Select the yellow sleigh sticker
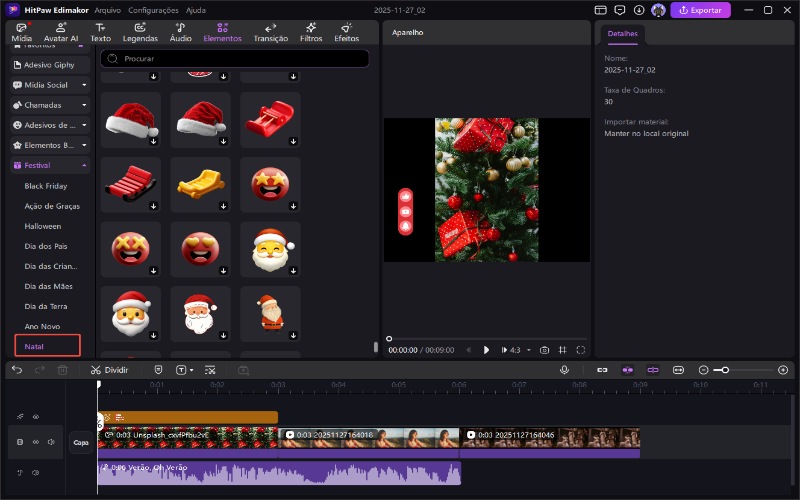800x500 pixels. (201, 185)
